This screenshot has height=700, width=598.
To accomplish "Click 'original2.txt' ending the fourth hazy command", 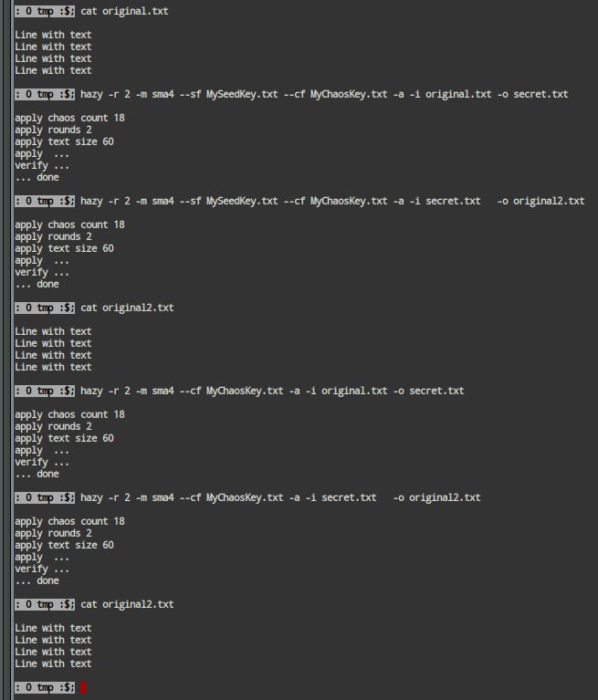I will pos(445,497).
